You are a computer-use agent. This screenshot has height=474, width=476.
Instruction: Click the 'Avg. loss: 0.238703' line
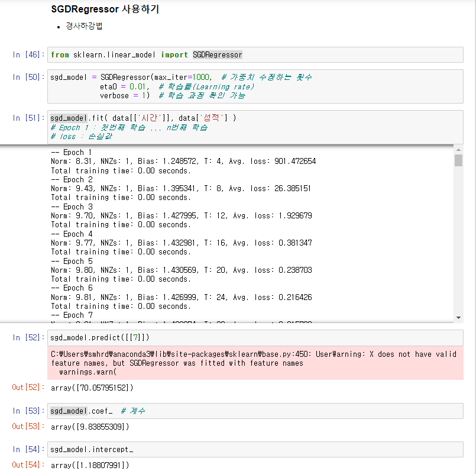tap(182, 270)
